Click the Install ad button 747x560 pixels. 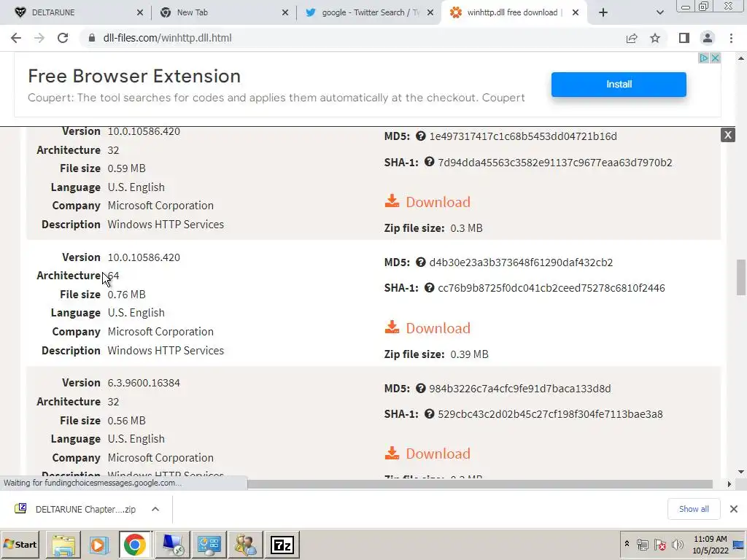tap(619, 85)
